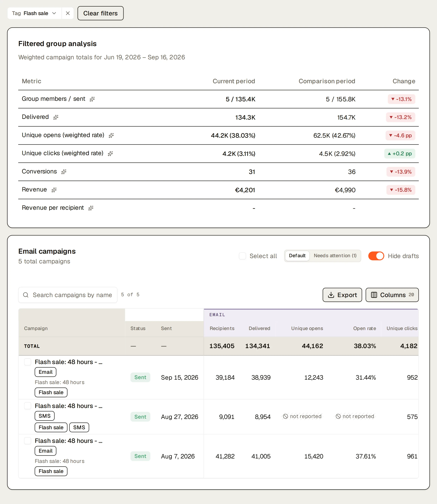The image size is (437, 504).
Task: Switch to Needs attention (1) tab
Action: [x=335, y=256]
